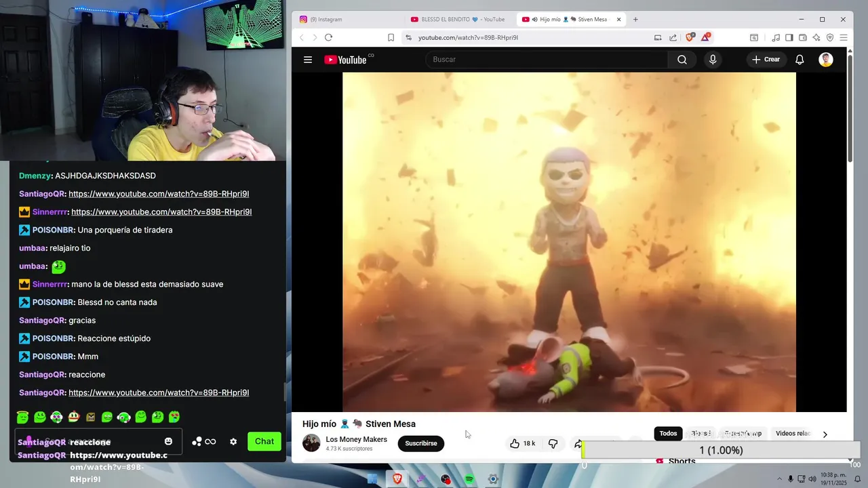Click the Suscribirse button
This screenshot has height=488, width=868.
click(x=421, y=443)
